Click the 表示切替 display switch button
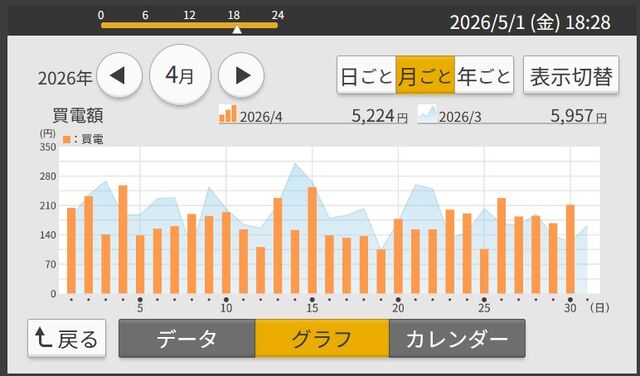The width and height of the screenshot is (640, 376). tap(571, 76)
